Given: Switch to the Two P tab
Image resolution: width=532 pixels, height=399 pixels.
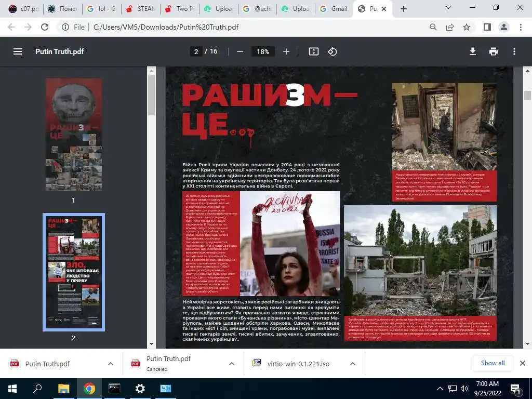Looking at the screenshot, I should pyautogui.click(x=179, y=9).
